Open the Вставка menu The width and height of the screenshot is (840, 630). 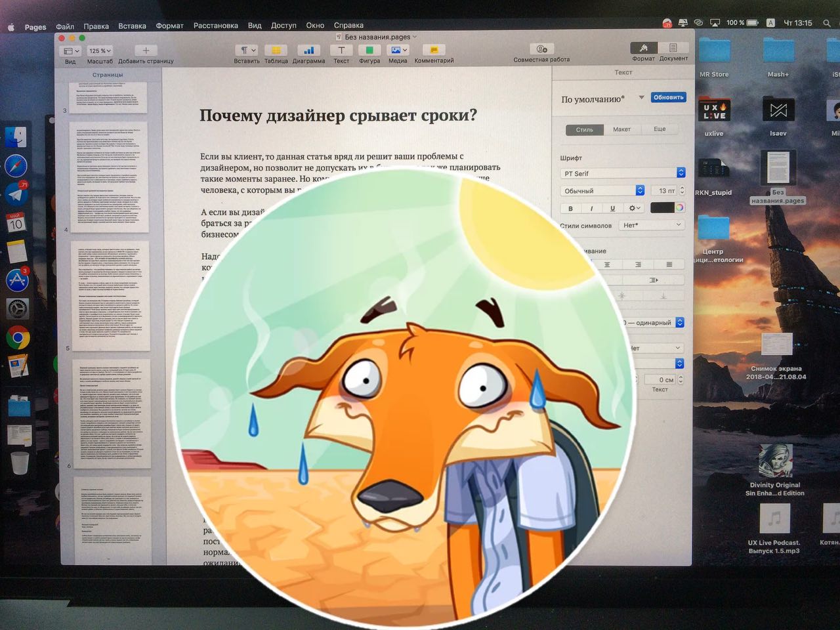tap(132, 26)
